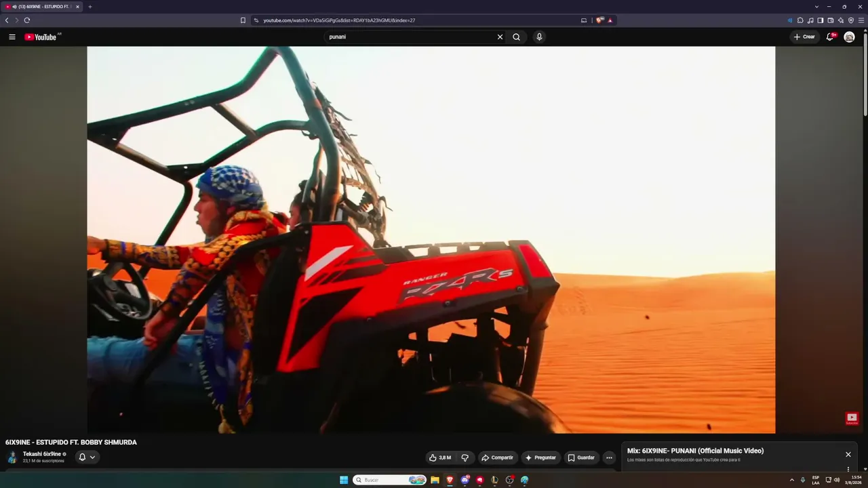Go to the YouTube home logo
The width and height of the screenshot is (868, 488).
point(41,37)
